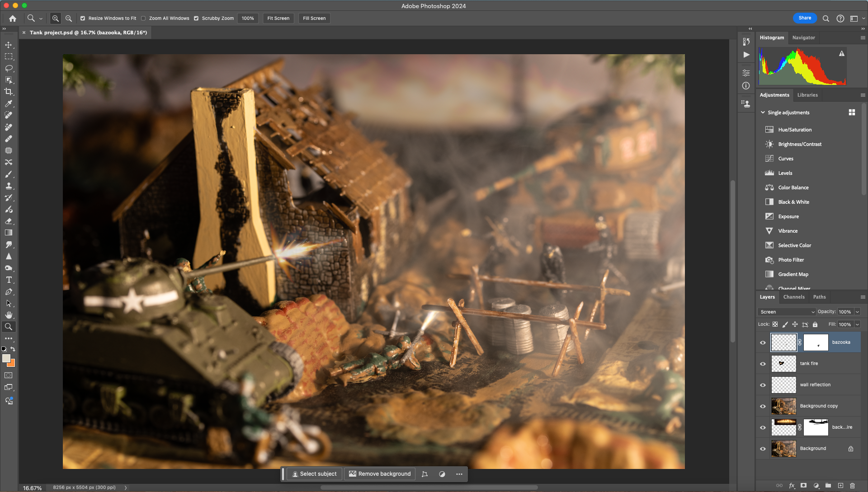Select the Brush tool
Viewport: 868px width, 492px height.
(x=9, y=174)
